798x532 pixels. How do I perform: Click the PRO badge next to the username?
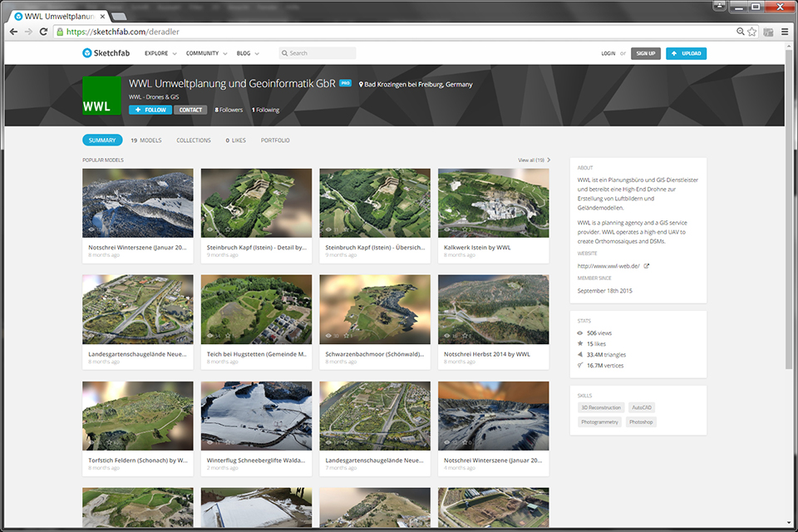point(346,84)
